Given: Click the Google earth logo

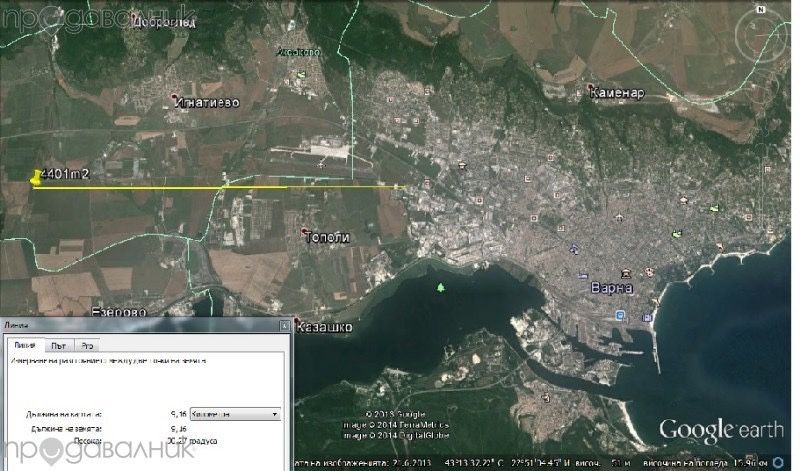Looking at the screenshot, I should pyautogui.click(x=721, y=431).
